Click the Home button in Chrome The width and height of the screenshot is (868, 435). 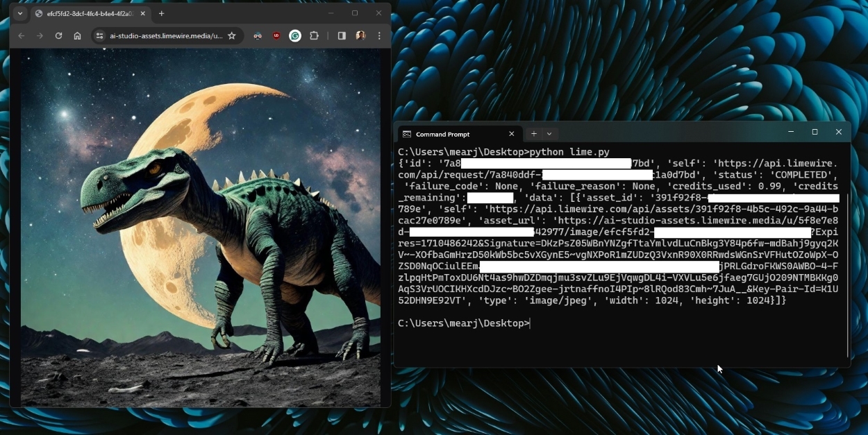pyautogui.click(x=77, y=36)
